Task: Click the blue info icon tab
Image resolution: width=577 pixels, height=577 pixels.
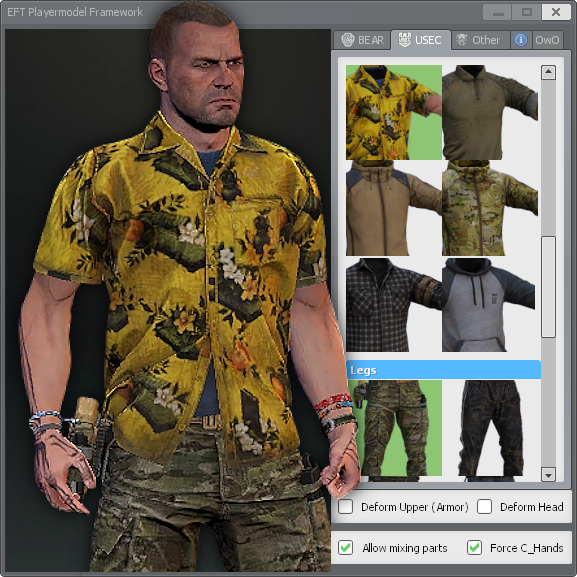Action: (x=521, y=40)
